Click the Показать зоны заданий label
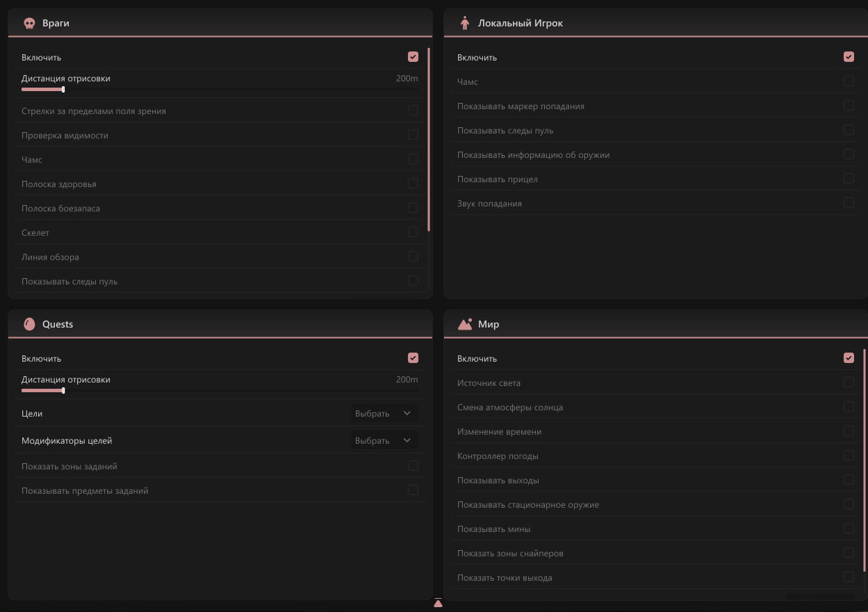The image size is (868, 612). point(69,467)
